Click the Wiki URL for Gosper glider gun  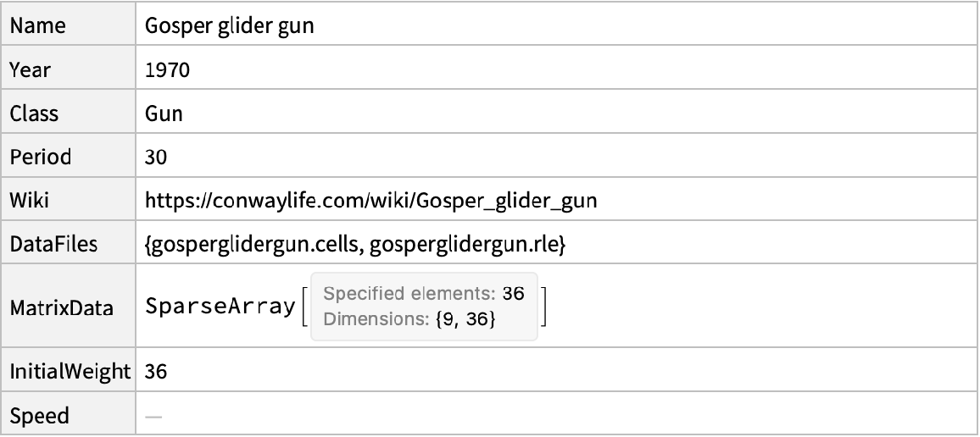pyautogui.click(x=376, y=202)
